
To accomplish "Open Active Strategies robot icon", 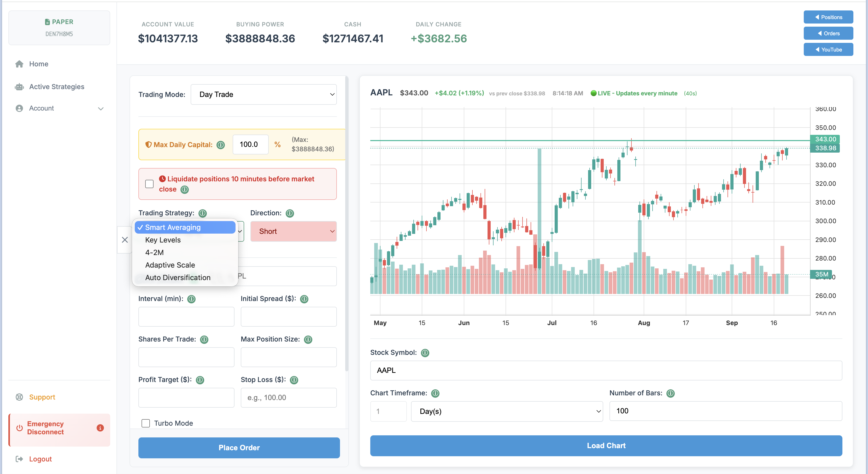I will 19,87.
